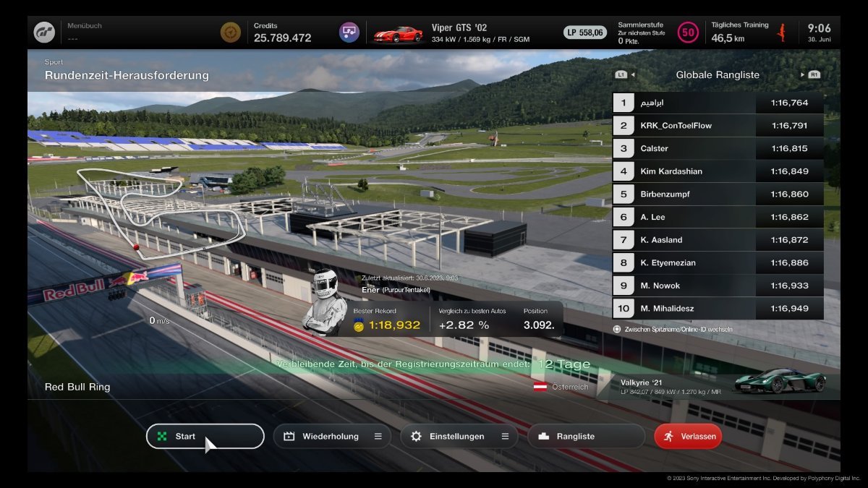868x488 pixels.
Task: Select rank 10 M. Mihalidesz row
Action: 718,309
